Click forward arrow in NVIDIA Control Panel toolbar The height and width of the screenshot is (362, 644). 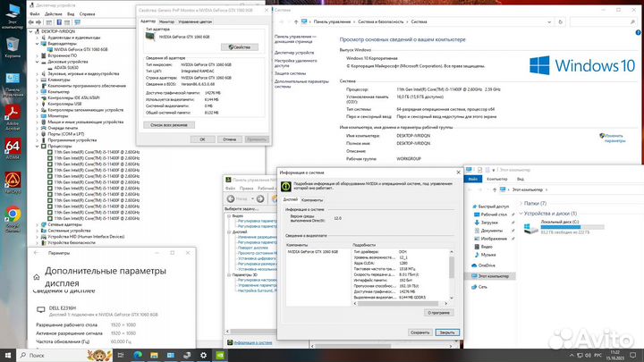point(260,198)
